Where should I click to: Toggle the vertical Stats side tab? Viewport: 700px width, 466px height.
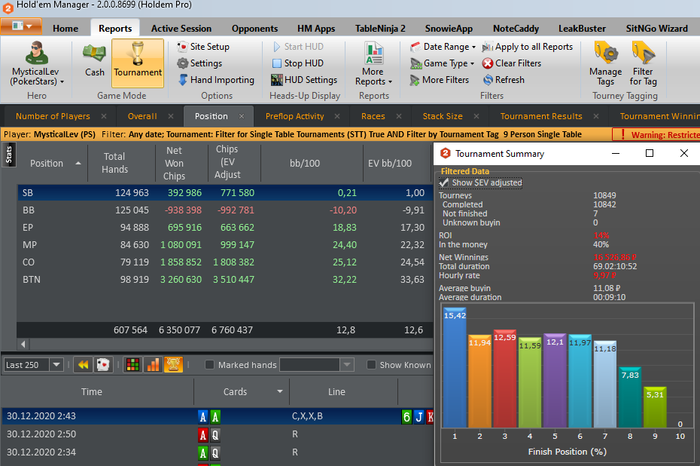9,155
